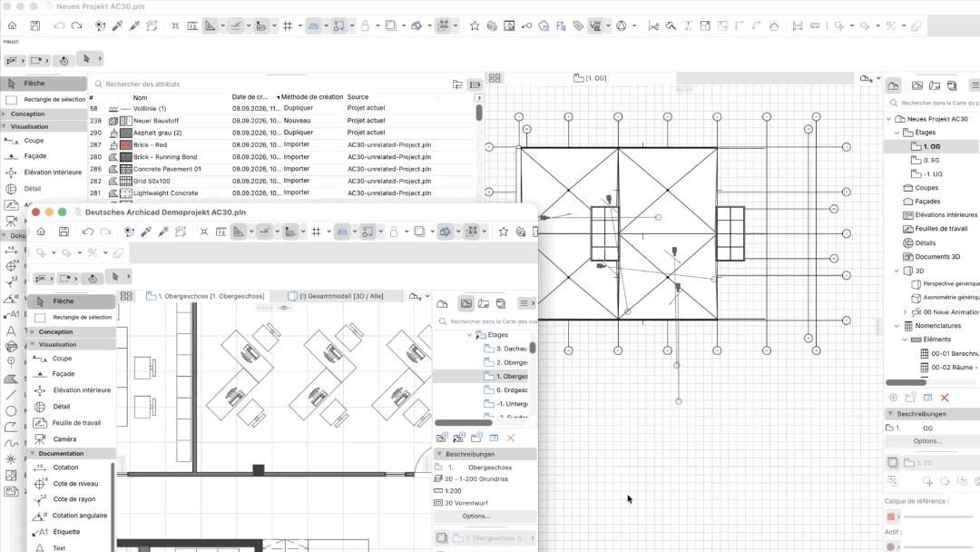
Task: Select the Élévation intérieure tool in the front toolbox
Action: coord(82,390)
